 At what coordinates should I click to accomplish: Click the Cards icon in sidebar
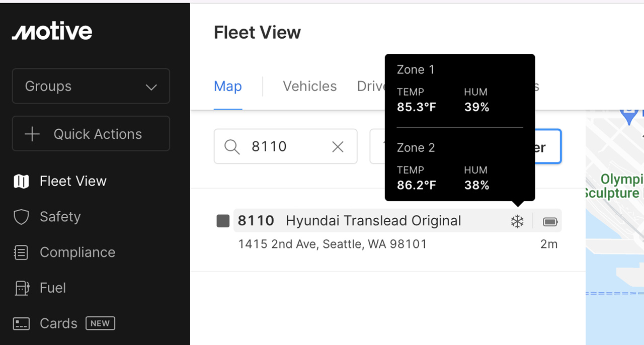tap(21, 323)
